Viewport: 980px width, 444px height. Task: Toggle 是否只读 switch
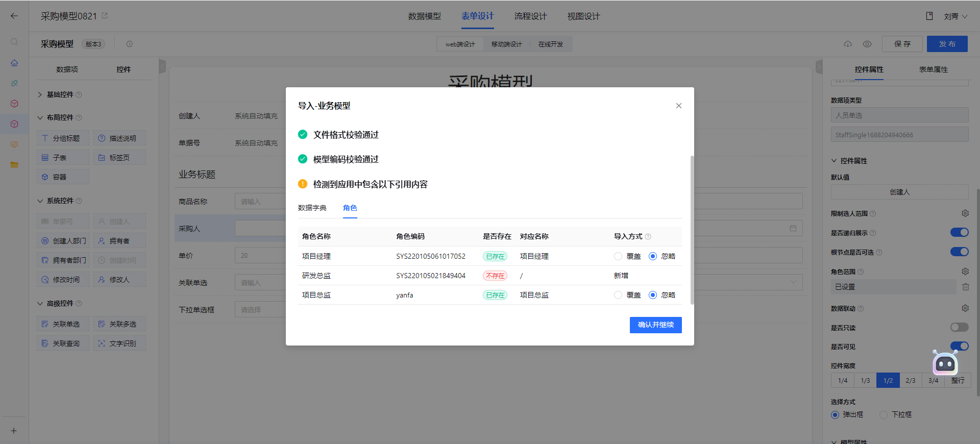coord(960,327)
